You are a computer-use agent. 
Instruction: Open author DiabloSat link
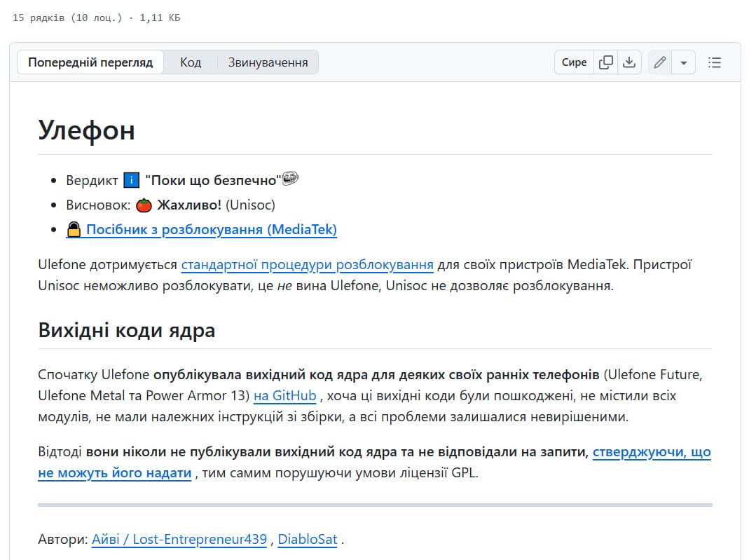point(308,540)
